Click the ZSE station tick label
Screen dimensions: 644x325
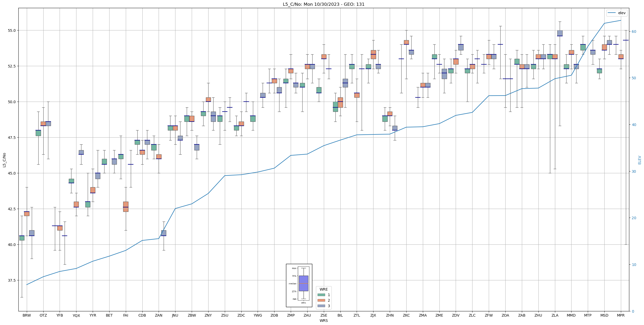point(324,315)
